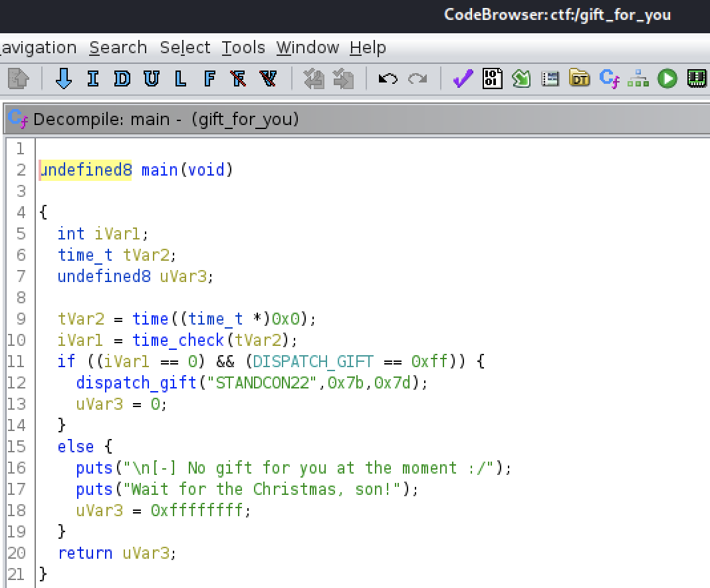Click the "No gift for you" string
This screenshot has width=710, height=588.
point(309,468)
